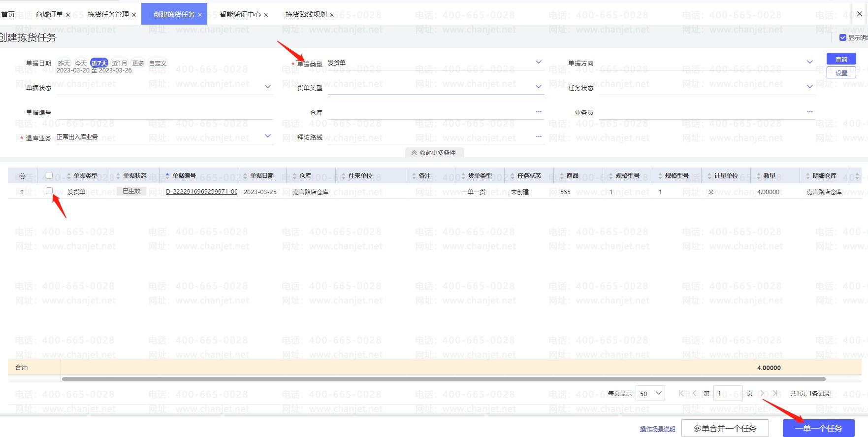Click the 一单一个任务 button
This screenshot has height=437, width=868.
[819, 428]
